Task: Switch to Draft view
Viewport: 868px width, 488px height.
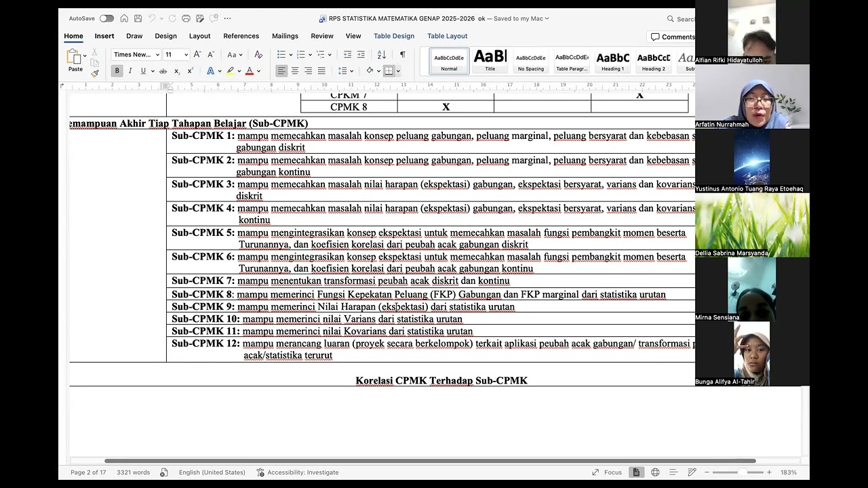Action: pos(692,472)
